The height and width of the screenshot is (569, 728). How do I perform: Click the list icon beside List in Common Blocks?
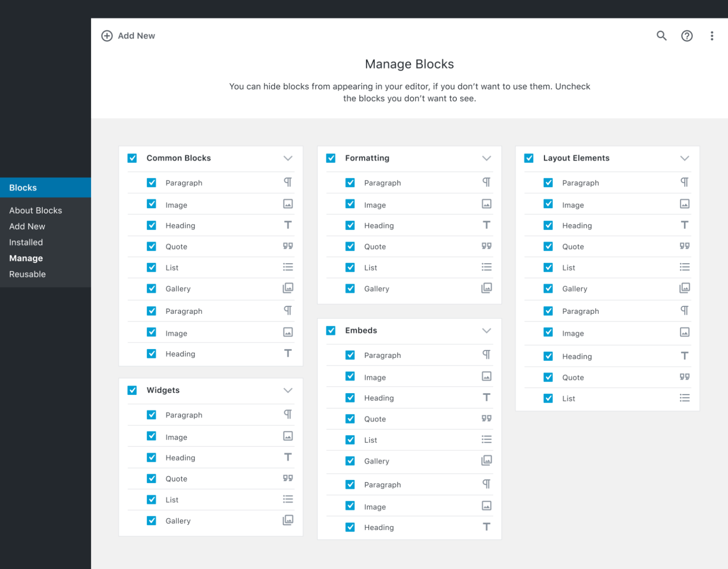(x=288, y=267)
